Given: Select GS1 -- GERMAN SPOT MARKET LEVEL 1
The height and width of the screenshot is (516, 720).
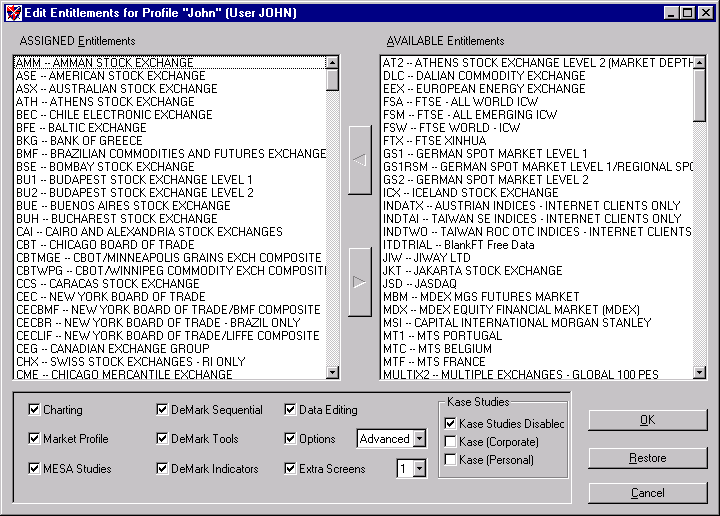Looking at the screenshot, I should 537,153.
